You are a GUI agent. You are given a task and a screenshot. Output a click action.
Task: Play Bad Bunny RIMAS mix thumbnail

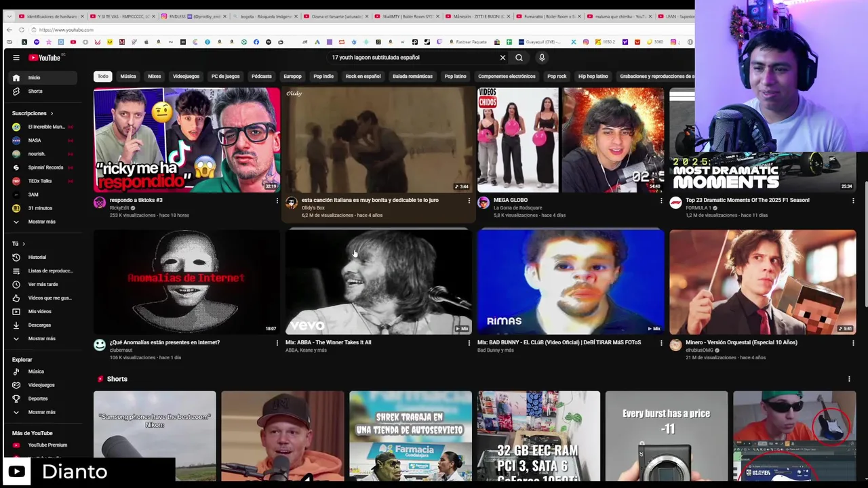570,282
